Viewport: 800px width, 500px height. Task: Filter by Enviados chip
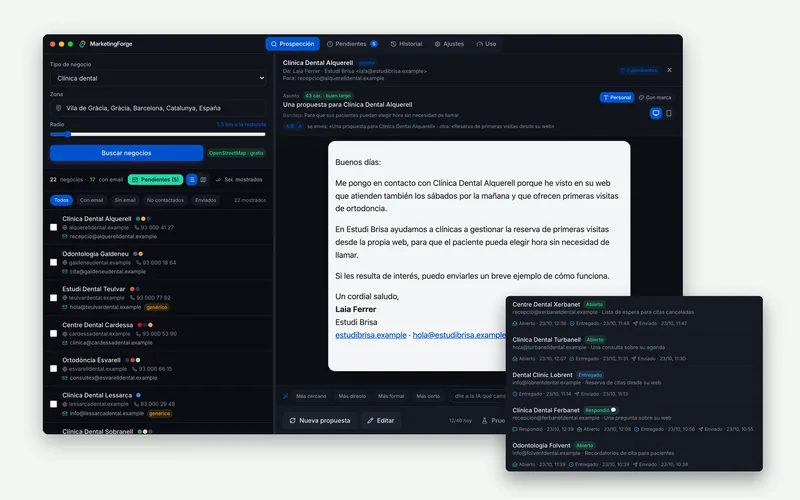click(x=206, y=200)
